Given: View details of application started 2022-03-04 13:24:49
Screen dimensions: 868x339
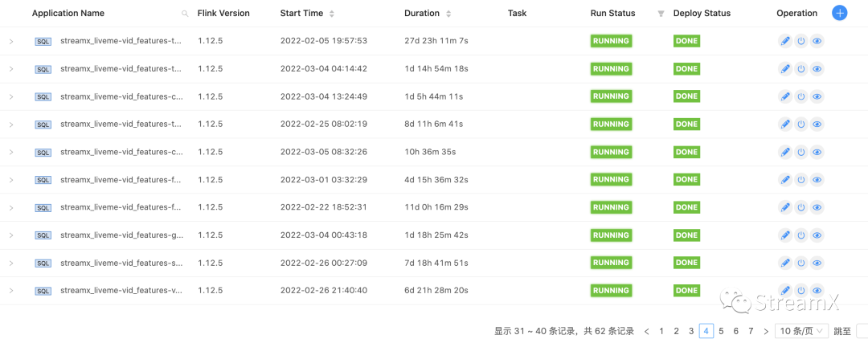Looking at the screenshot, I should (817, 96).
